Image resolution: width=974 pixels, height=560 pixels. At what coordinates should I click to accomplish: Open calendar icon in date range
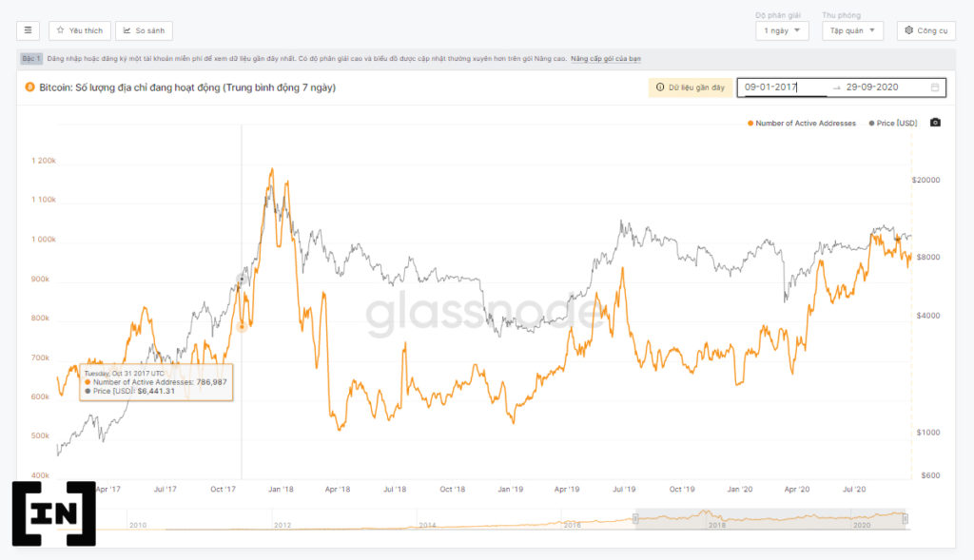[x=934, y=87]
